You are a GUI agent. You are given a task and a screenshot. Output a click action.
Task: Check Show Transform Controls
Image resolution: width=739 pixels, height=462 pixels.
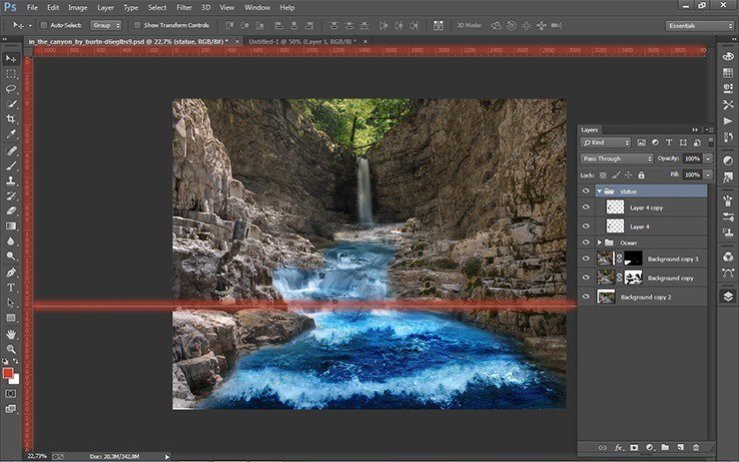click(x=137, y=24)
